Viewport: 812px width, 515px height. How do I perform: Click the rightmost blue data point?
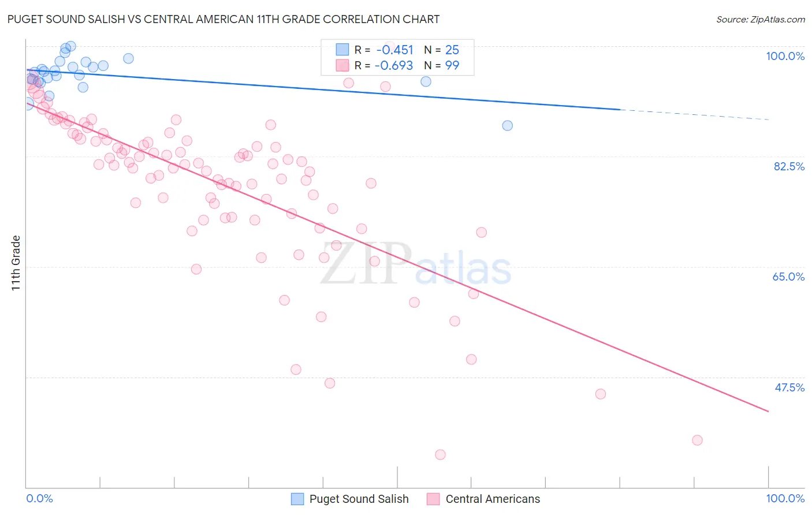507,125
